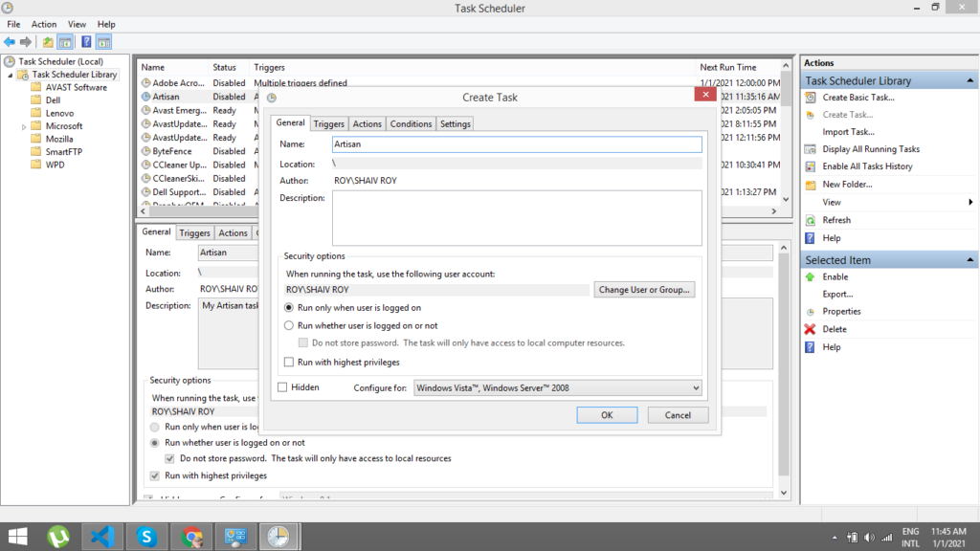Switch to Conditions tab in Create Task dialog
This screenshot has width=980, height=551.
(411, 123)
